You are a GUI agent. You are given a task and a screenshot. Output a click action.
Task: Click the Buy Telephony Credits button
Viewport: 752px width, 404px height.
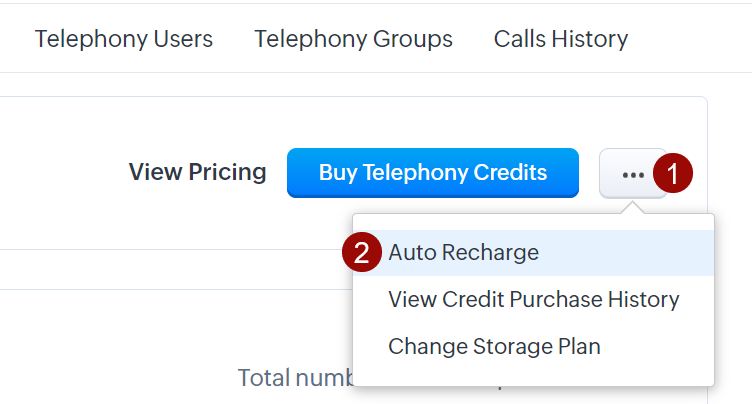point(432,173)
